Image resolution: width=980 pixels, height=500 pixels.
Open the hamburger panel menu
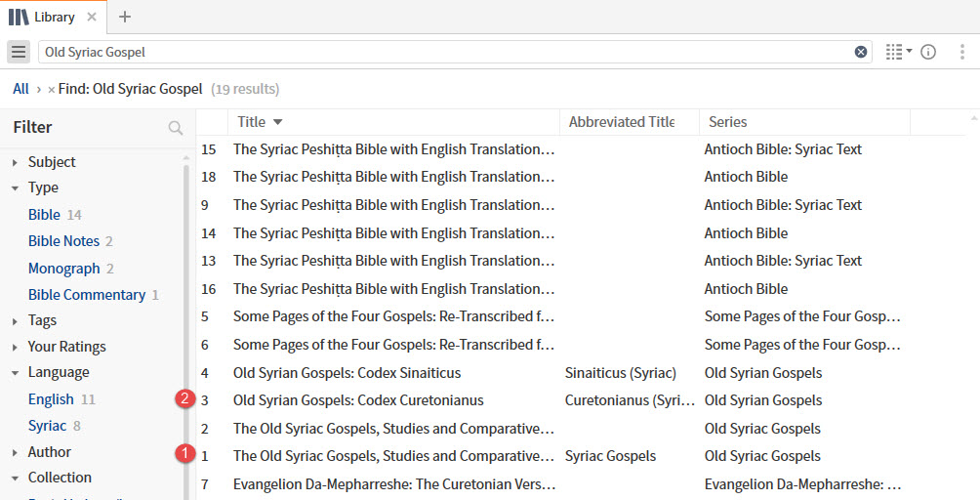[19, 52]
